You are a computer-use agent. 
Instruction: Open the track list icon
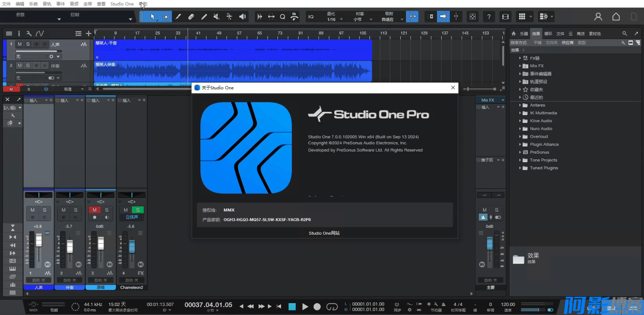point(9,34)
